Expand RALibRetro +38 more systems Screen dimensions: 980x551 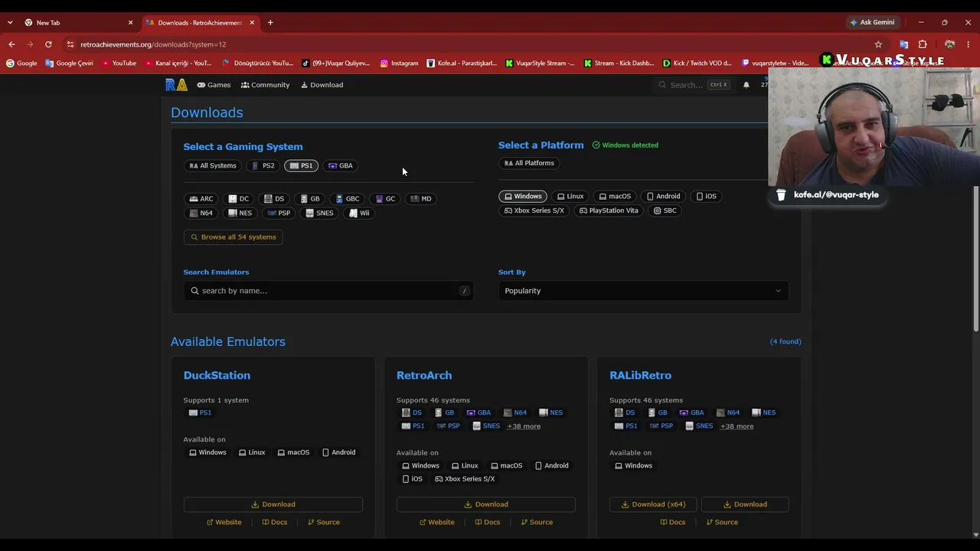(x=737, y=426)
